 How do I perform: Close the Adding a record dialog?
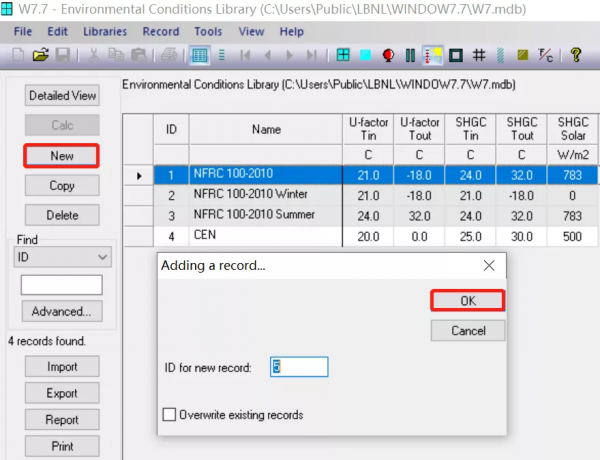[x=489, y=266]
